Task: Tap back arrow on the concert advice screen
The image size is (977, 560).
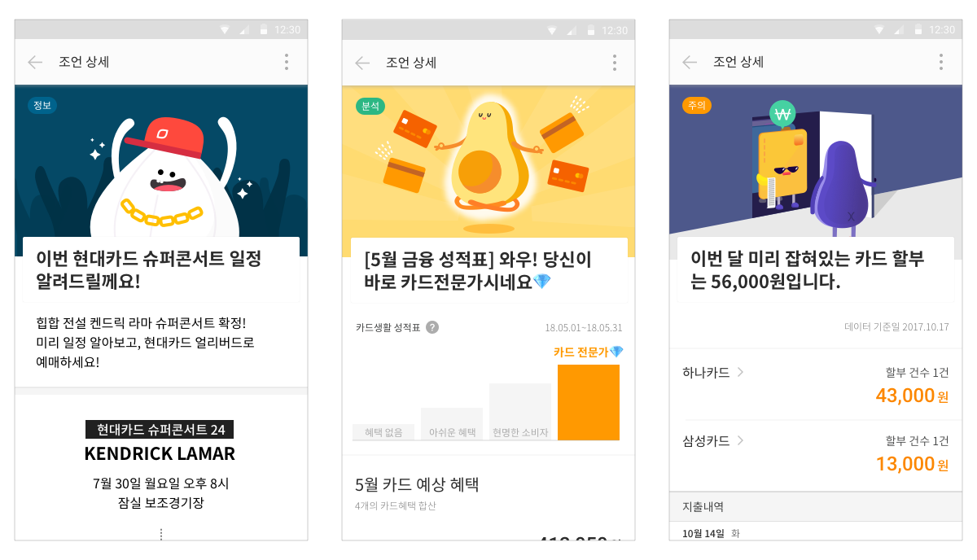Action: (x=35, y=62)
